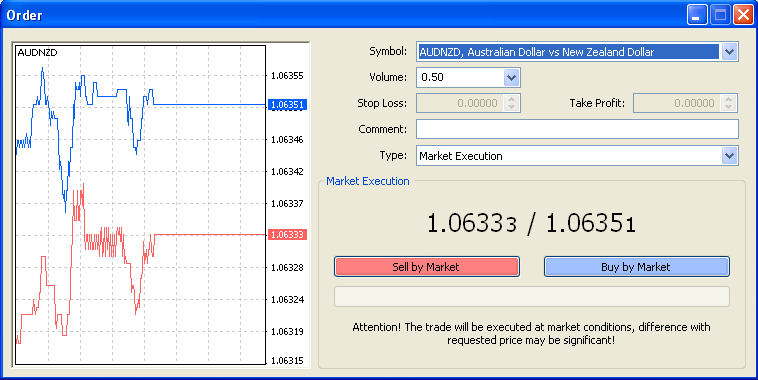The height and width of the screenshot is (380, 758).
Task: Click the Take Profit value field
Action: tap(677, 103)
